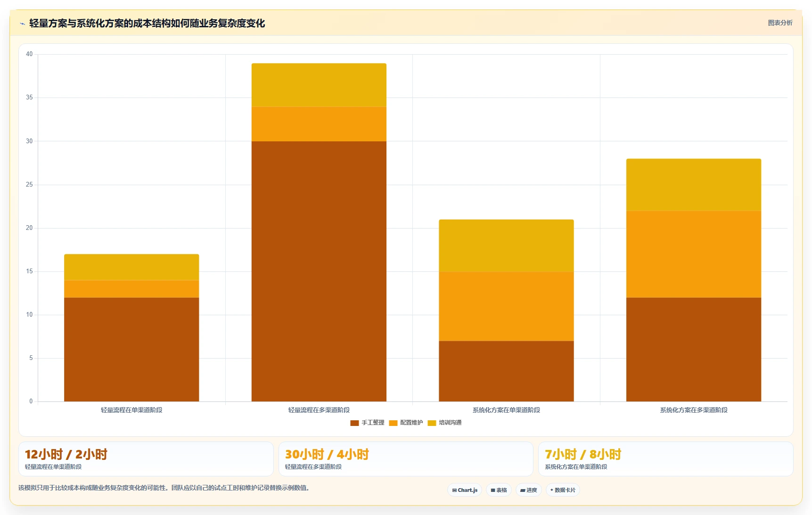Click the 图表分析 label in header
Screen dimensions: 812x515
[780, 23]
